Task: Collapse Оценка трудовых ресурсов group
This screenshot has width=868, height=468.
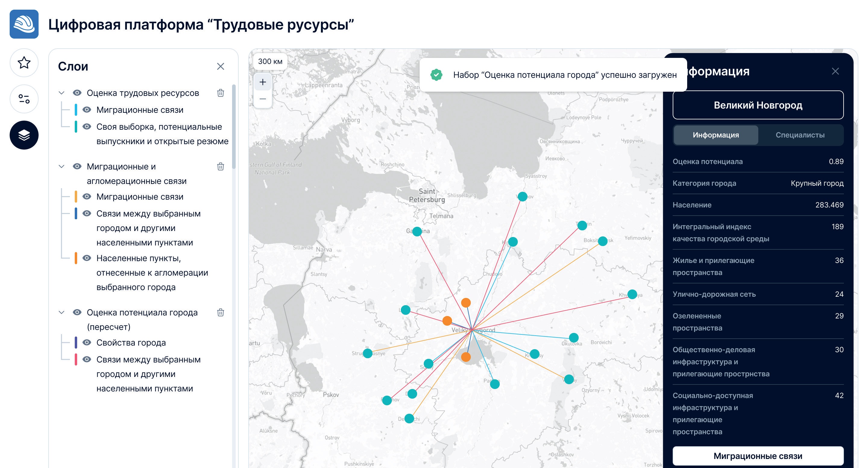Action: pyautogui.click(x=61, y=93)
